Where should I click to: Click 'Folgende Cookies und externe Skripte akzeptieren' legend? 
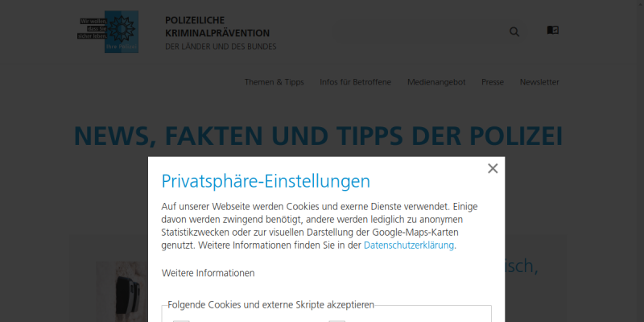point(270,305)
